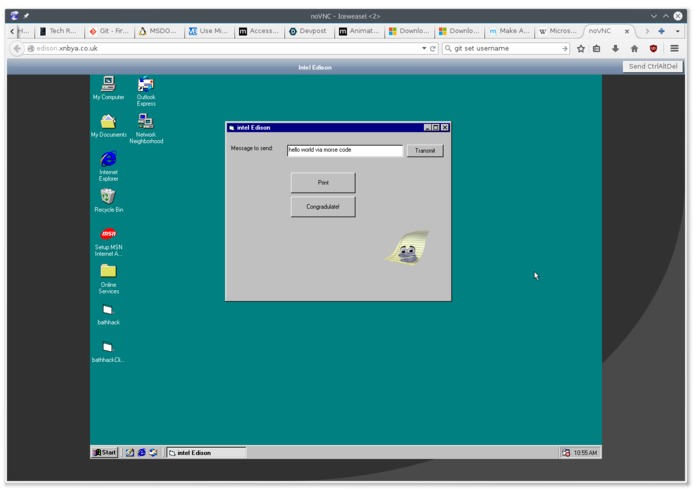Open Online Services folder icon

tap(108, 279)
